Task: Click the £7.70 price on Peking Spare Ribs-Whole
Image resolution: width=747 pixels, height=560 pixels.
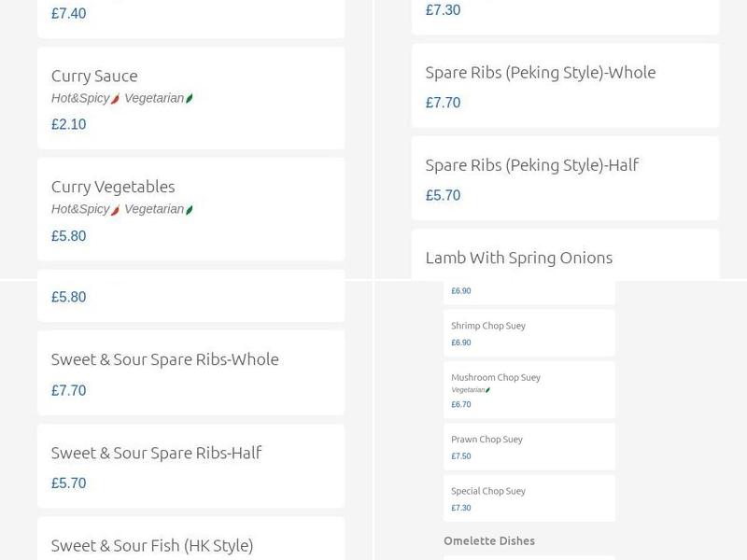Action: pos(443,103)
